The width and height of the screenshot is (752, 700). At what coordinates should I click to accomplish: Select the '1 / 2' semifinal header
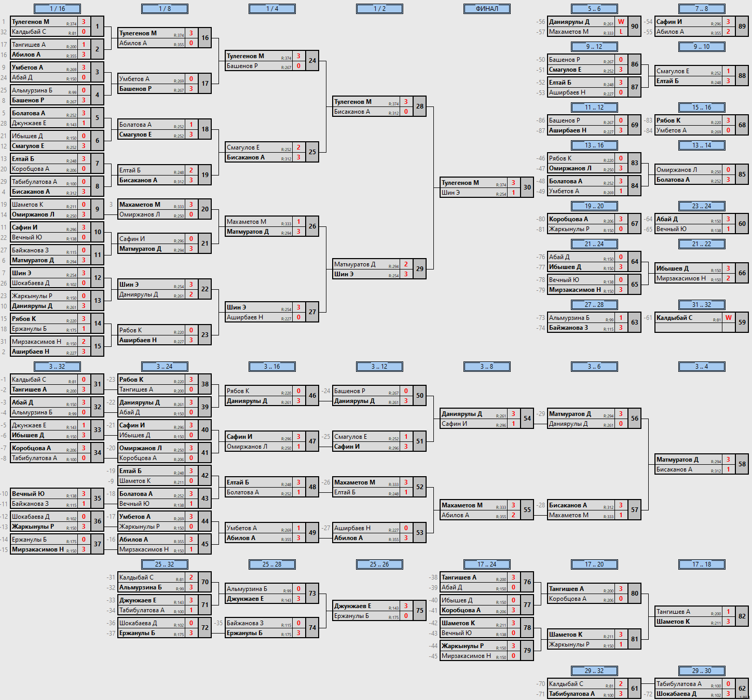[x=379, y=9]
